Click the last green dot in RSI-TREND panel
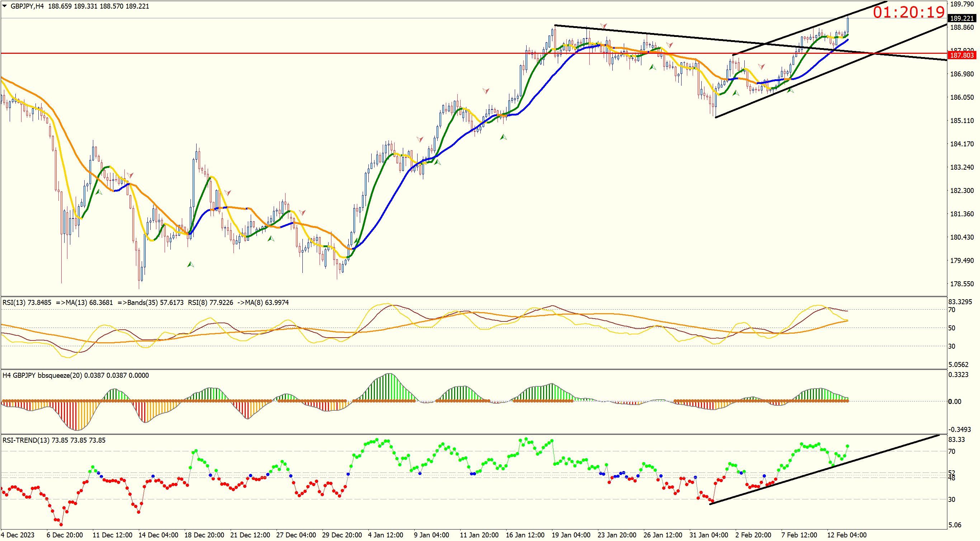980x541 pixels. [848, 446]
